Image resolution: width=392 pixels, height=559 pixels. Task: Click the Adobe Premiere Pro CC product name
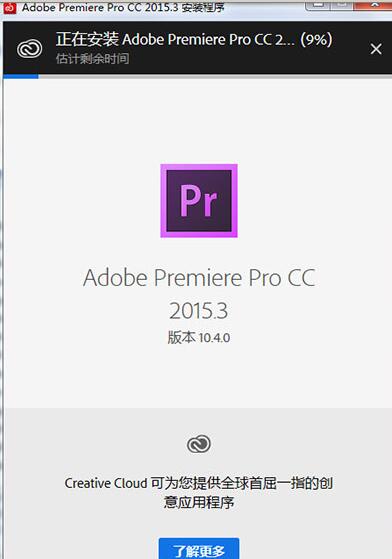click(199, 278)
